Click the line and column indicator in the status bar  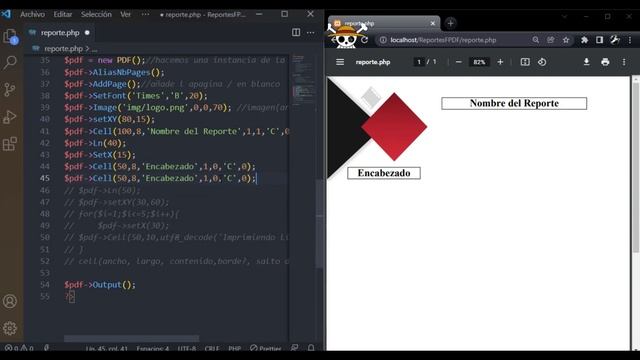[107, 349]
